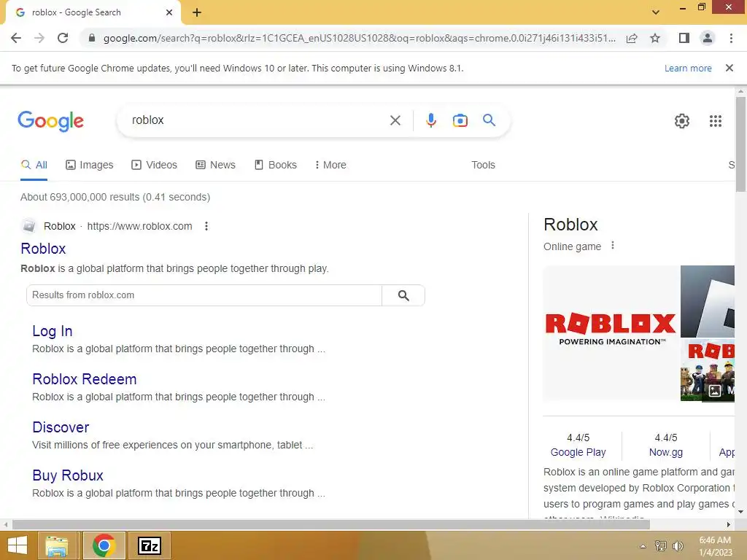Open three-dot menu beside Online game
Image resolution: width=747 pixels, height=560 pixels.
click(613, 246)
